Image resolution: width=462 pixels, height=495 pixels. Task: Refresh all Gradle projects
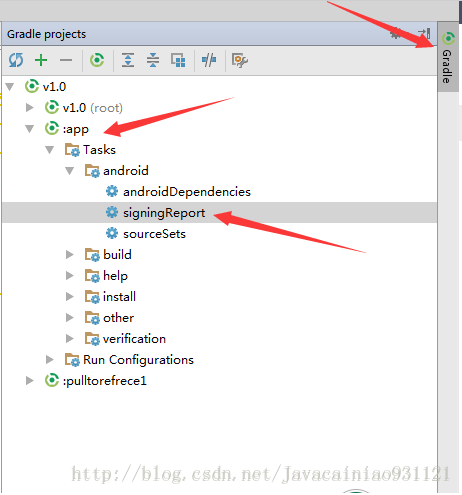pos(16,60)
